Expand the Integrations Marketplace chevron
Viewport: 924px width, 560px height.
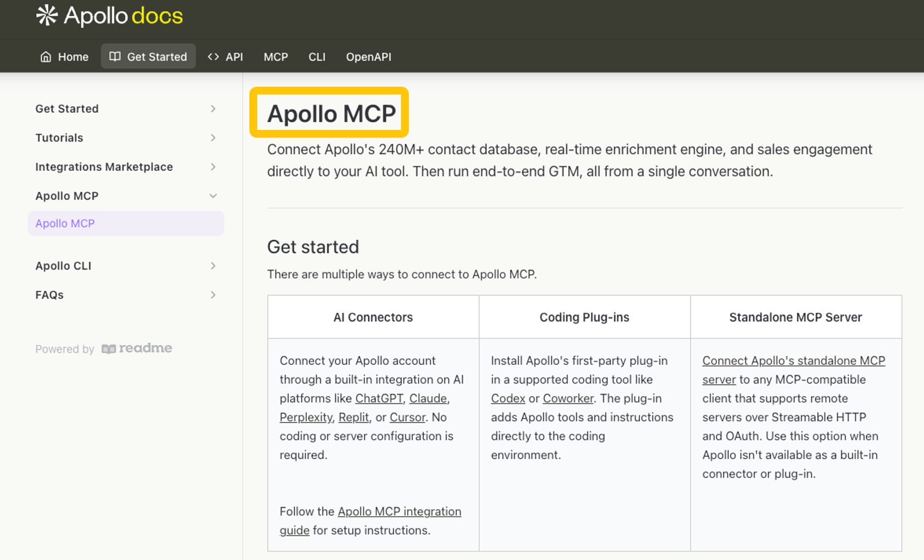click(x=213, y=167)
